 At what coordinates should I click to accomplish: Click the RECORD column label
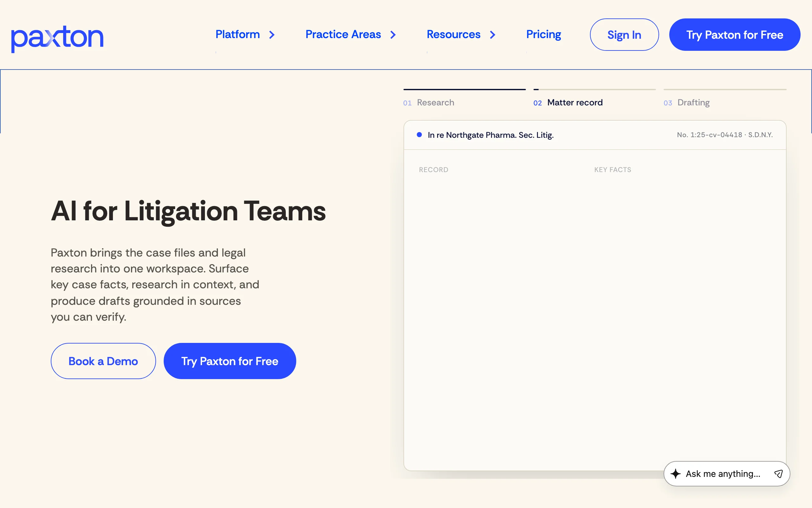(434, 170)
